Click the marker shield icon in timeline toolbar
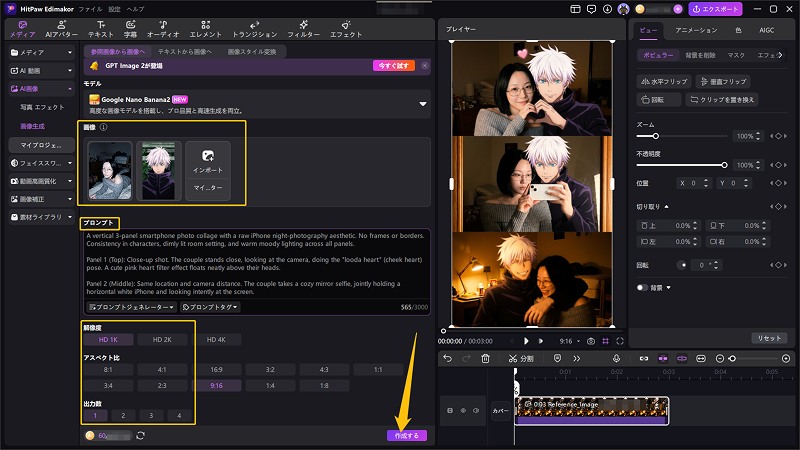This screenshot has width=800, height=450. (x=558, y=359)
